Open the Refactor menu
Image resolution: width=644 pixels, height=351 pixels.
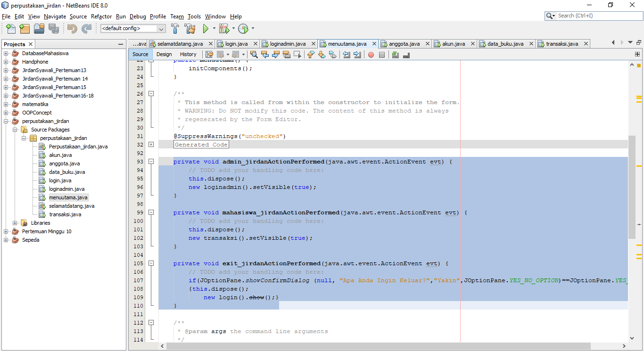[101, 16]
